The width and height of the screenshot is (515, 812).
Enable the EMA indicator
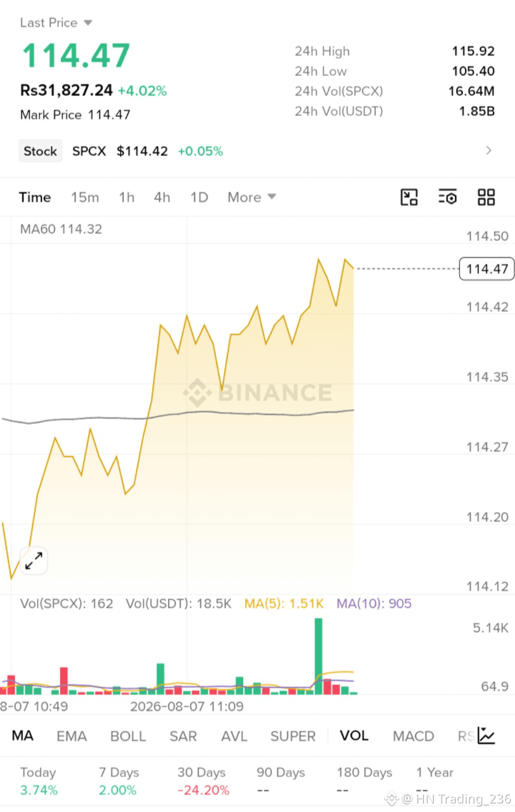[x=71, y=736]
